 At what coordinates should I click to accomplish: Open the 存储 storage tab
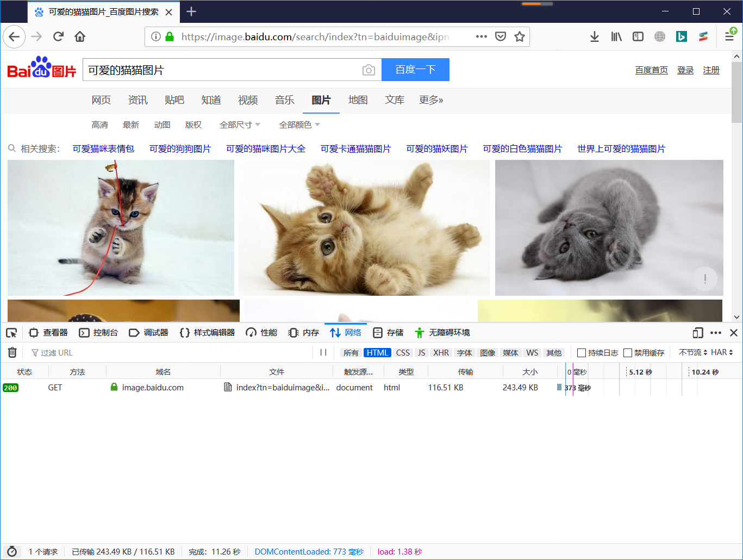click(x=388, y=333)
